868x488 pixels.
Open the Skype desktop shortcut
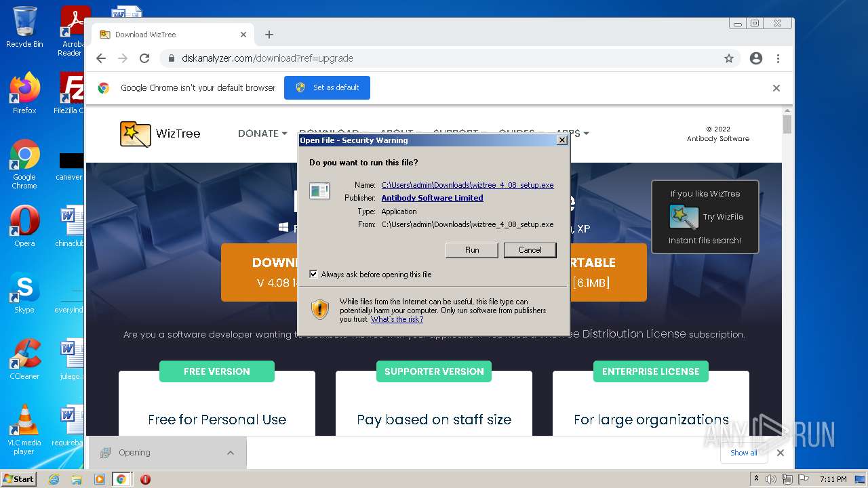click(24, 293)
